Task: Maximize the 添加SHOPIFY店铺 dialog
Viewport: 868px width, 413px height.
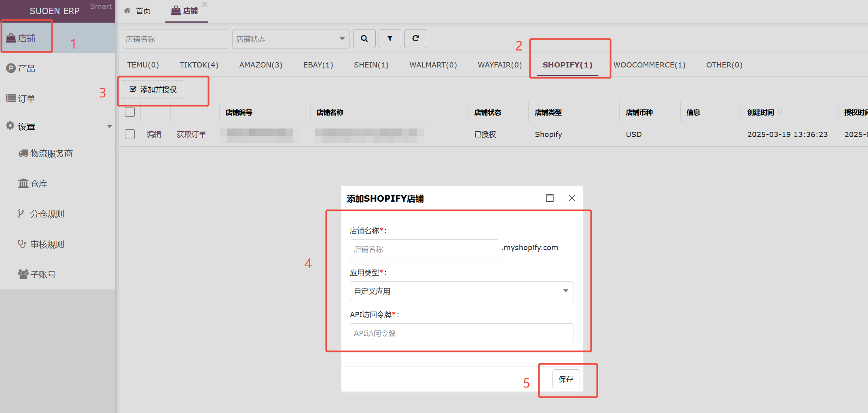Action: tap(550, 198)
